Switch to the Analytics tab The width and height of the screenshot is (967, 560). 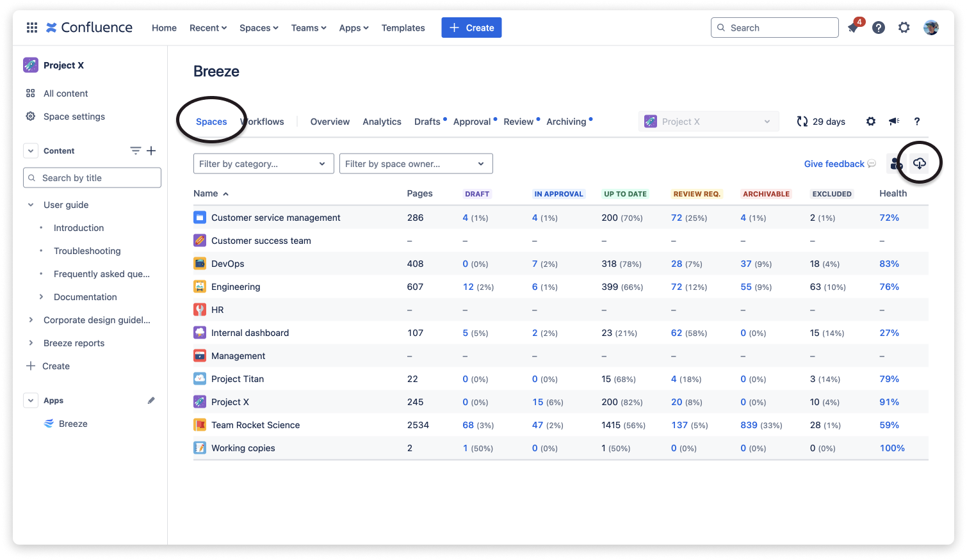(382, 122)
